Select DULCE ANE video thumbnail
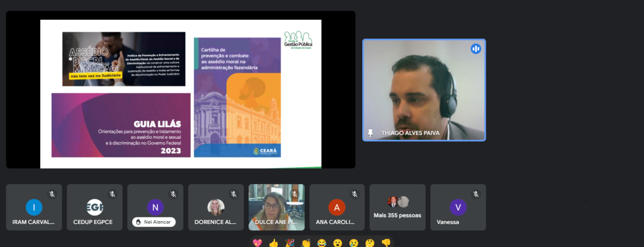644x247 pixels. (x=276, y=207)
